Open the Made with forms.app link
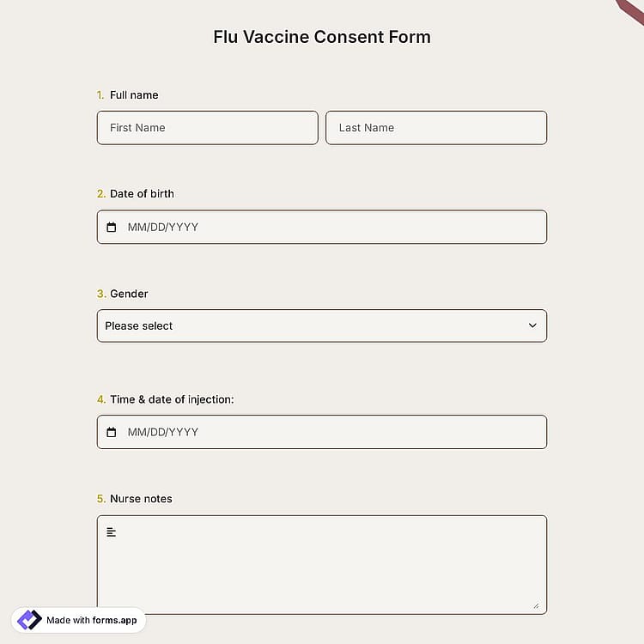Screen dimensions: 644x644 pos(78,620)
